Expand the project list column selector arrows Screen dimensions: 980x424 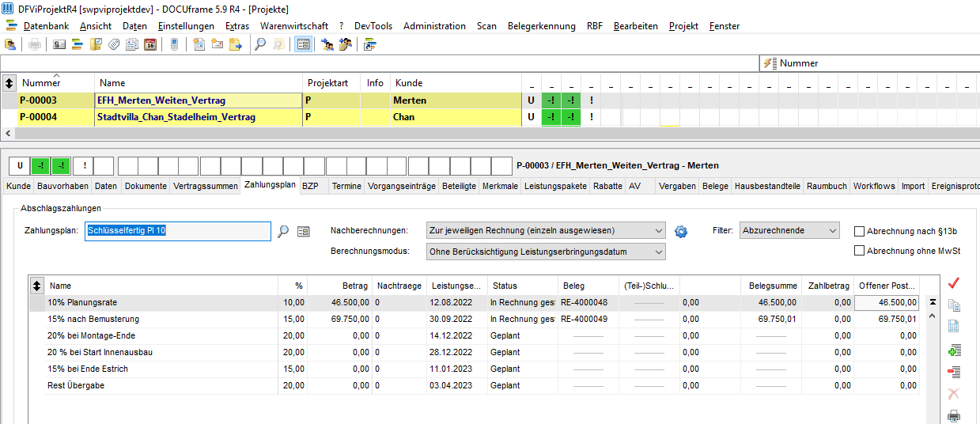coord(9,82)
